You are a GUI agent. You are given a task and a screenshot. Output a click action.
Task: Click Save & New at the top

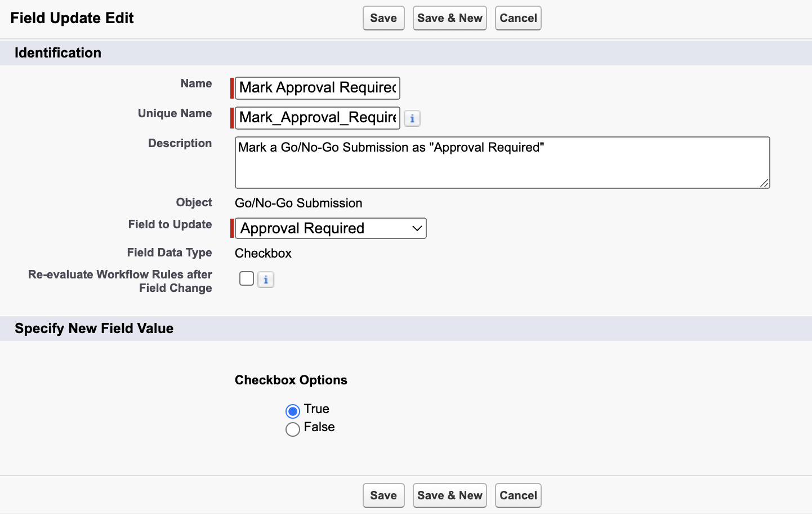click(449, 18)
